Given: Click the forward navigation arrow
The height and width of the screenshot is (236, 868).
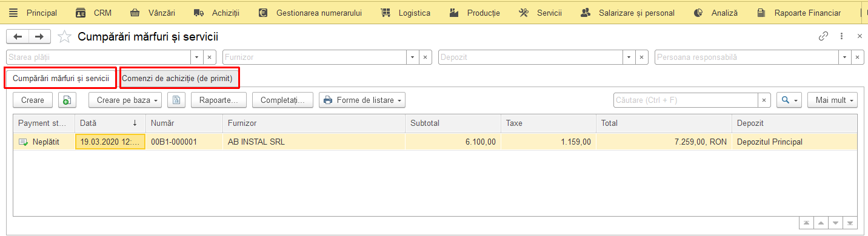Looking at the screenshot, I should click(x=39, y=37).
